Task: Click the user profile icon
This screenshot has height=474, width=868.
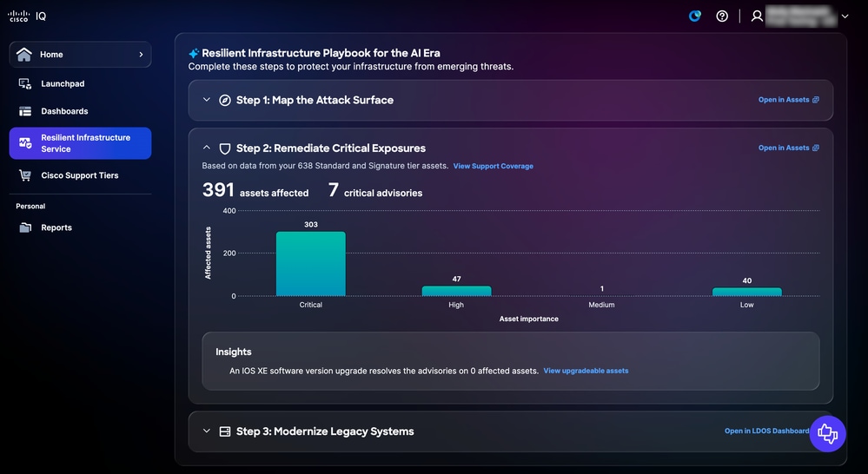Action: (757, 16)
